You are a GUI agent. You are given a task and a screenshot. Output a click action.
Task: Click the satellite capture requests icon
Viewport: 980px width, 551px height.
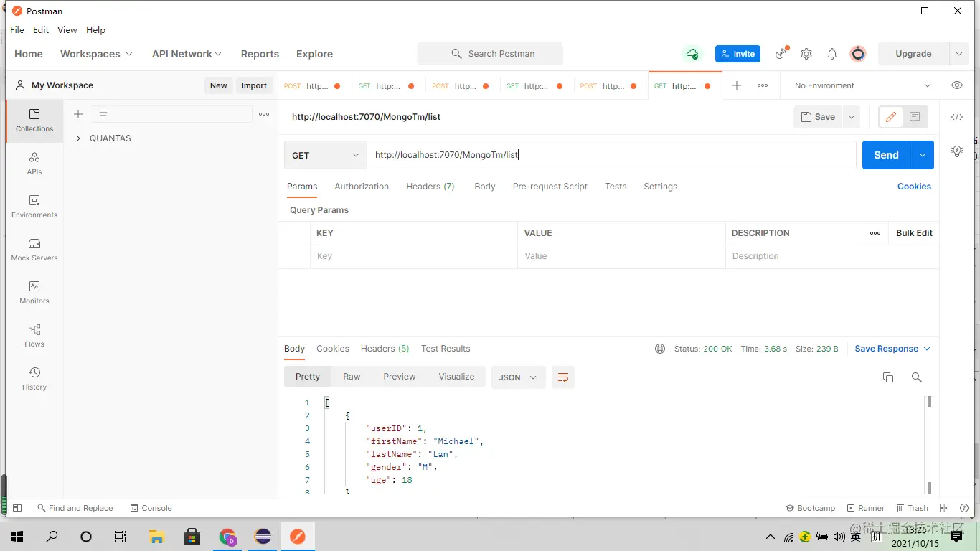pos(781,54)
